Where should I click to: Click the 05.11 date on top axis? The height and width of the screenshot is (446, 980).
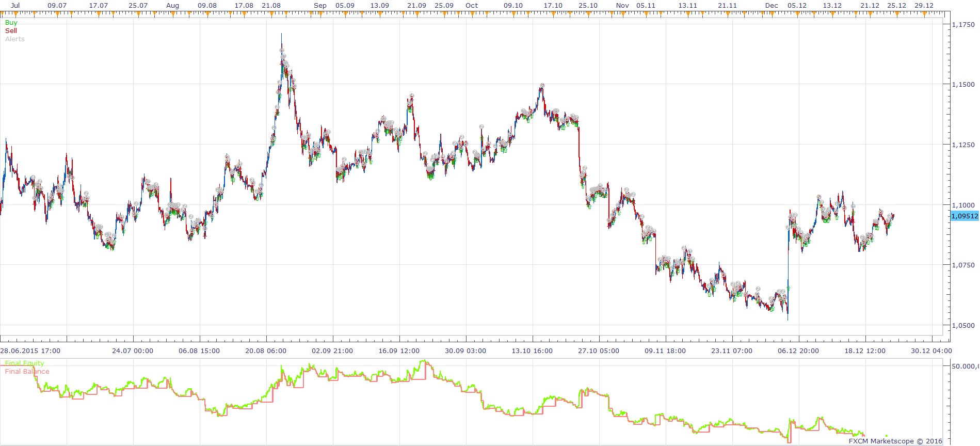point(646,6)
